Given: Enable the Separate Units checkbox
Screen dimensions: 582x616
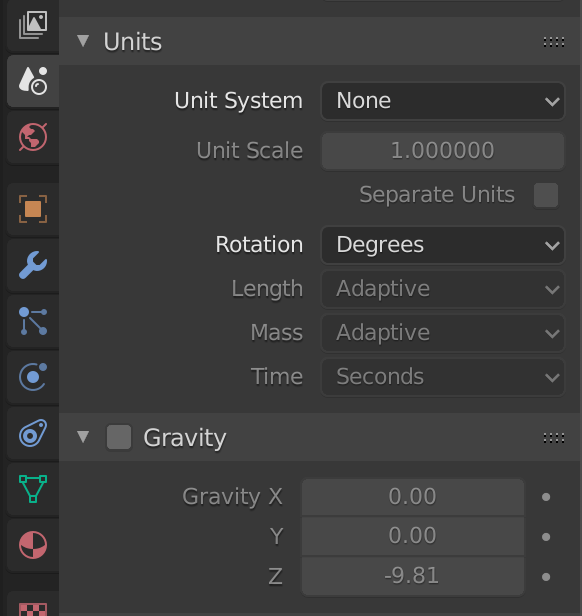Looking at the screenshot, I should click(x=546, y=195).
